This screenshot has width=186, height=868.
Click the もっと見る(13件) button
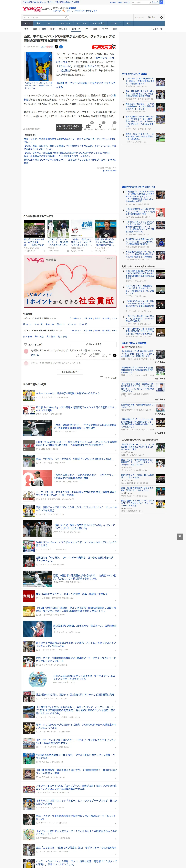coord(70,372)
